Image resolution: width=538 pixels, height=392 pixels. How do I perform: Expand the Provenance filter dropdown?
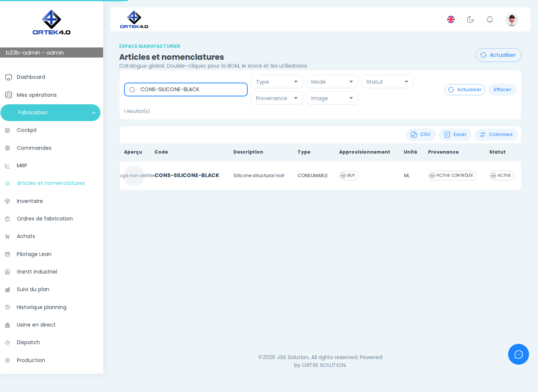[277, 98]
